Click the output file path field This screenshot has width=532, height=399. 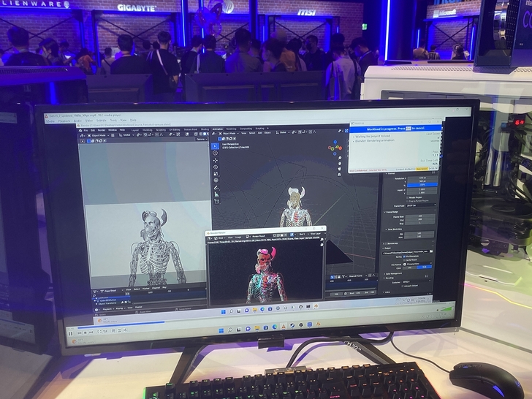click(406, 252)
